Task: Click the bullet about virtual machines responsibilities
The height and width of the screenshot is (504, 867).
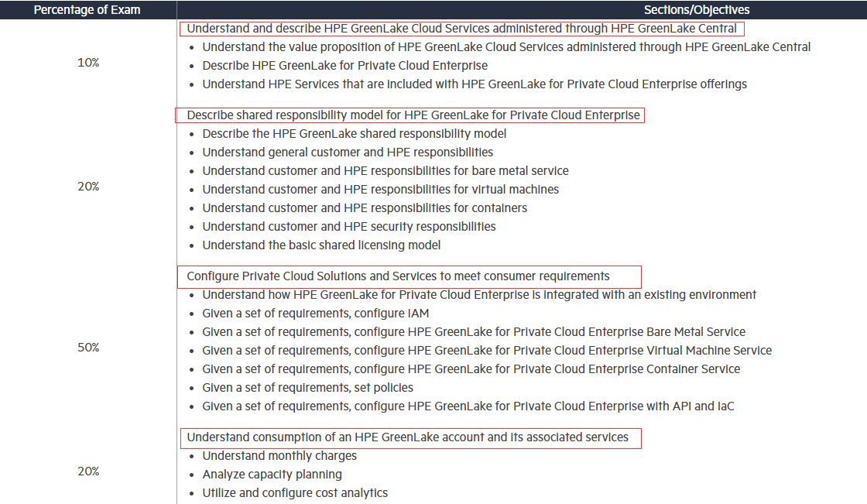Action: coord(380,190)
